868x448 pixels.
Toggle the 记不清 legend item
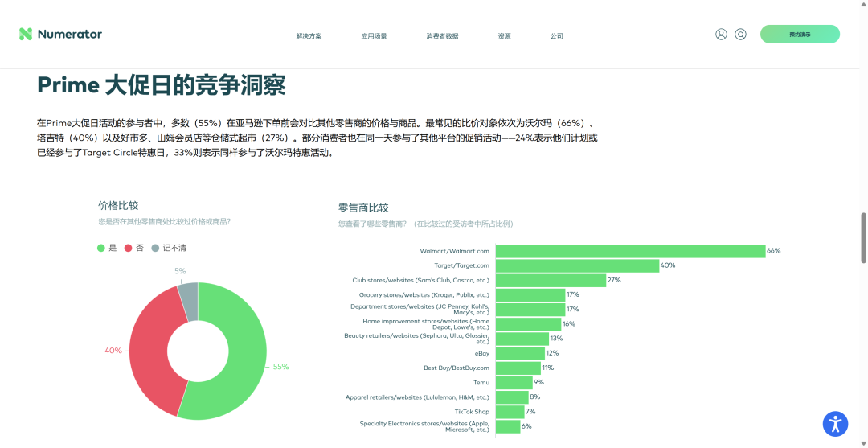click(169, 248)
